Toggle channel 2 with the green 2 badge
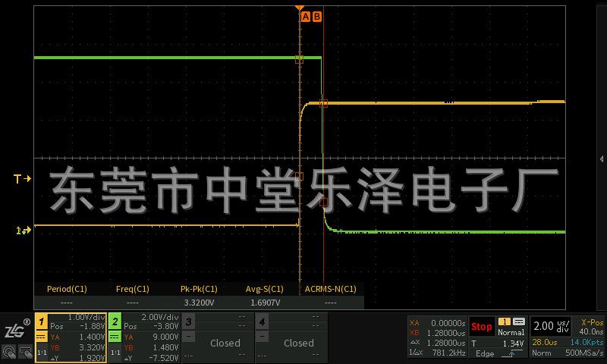This screenshot has width=607, height=364. pyautogui.click(x=115, y=322)
